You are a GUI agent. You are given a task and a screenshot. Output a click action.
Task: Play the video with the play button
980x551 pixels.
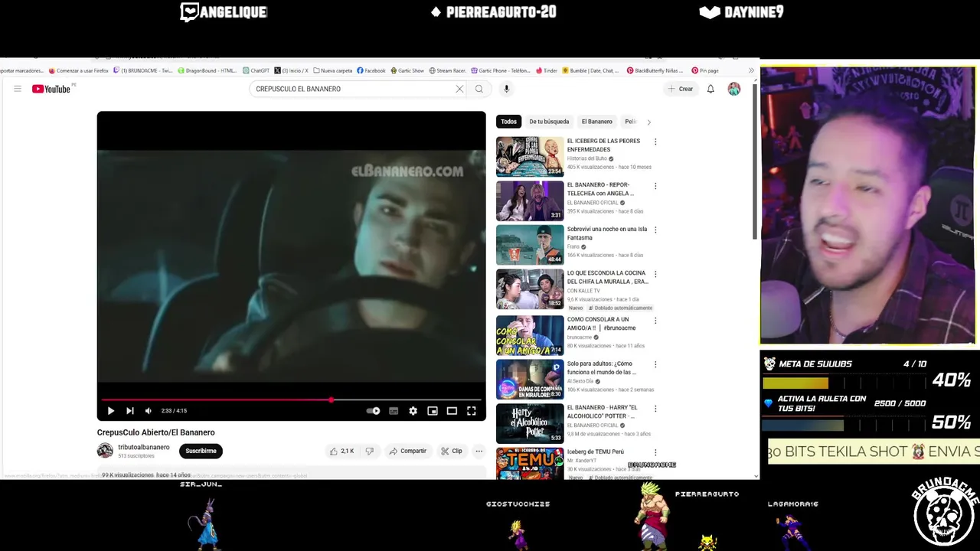110,411
